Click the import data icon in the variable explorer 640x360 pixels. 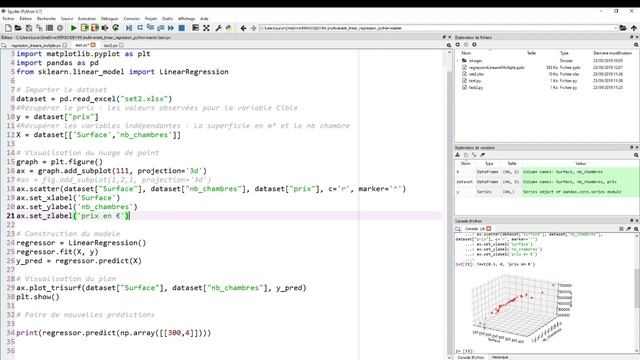click(458, 155)
